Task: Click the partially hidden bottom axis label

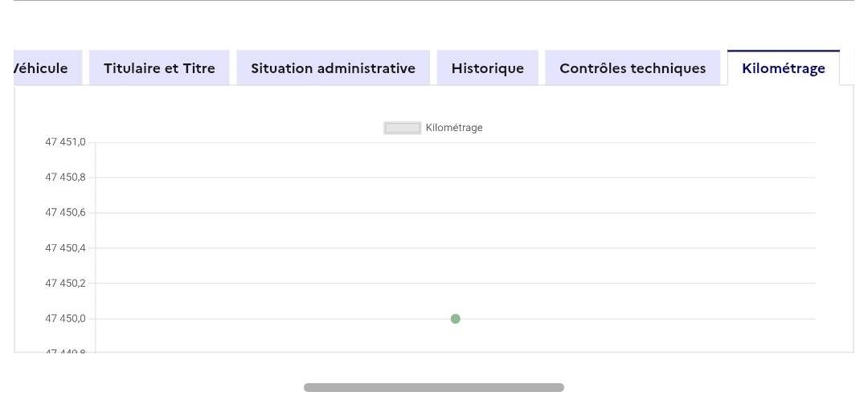Action: point(64,350)
